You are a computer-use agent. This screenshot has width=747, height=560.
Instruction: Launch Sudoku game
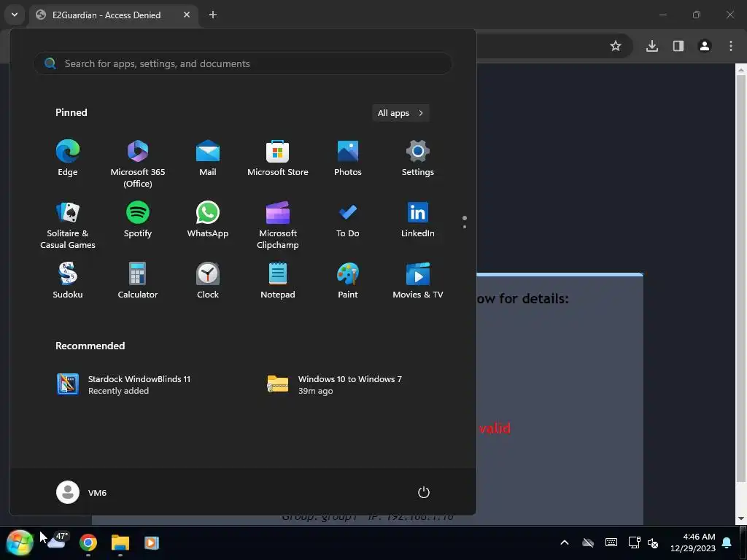click(x=68, y=281)
